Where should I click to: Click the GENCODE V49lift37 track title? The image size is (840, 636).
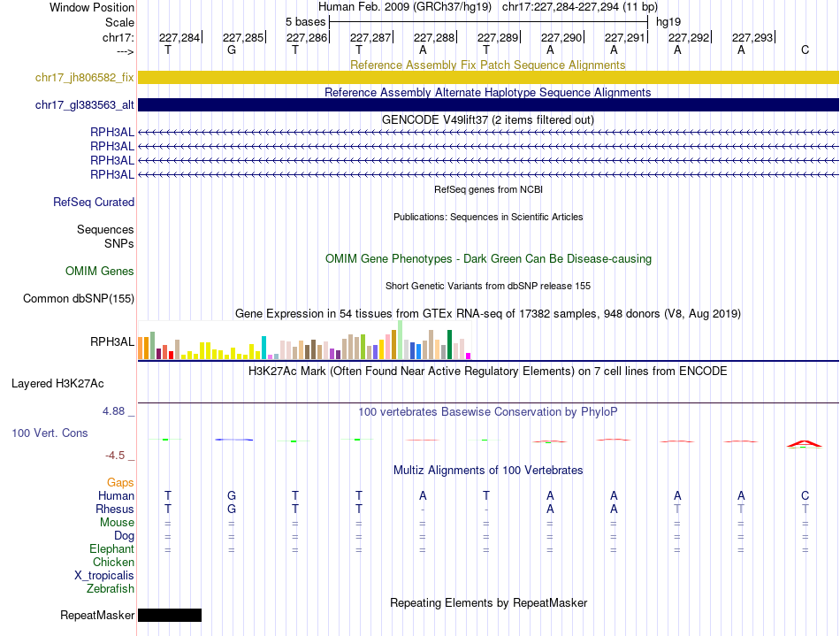[x=487, y=119]
